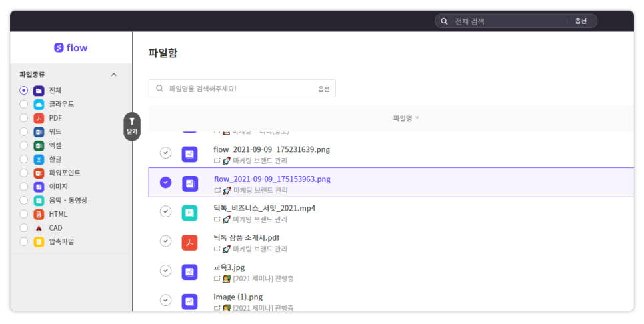Uncheck the flow_2021-09-09_175153963.png checkbox
644x324 pixels.
[x=166, y=182]
